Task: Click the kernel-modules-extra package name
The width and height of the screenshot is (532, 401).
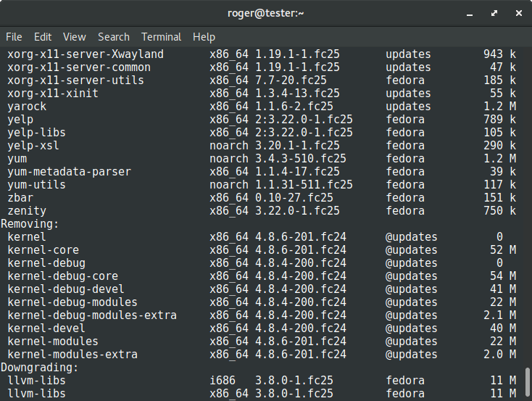Action: [x=72, y=355]
